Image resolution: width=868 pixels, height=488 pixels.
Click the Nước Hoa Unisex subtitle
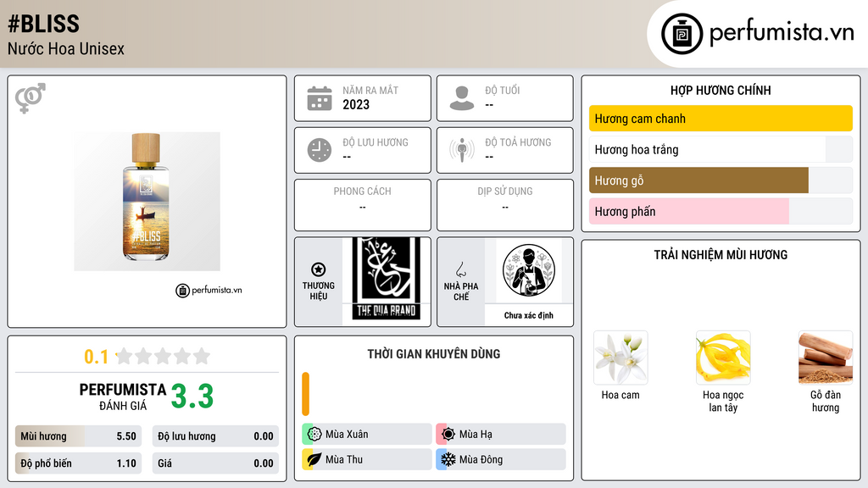coord(66,48)
